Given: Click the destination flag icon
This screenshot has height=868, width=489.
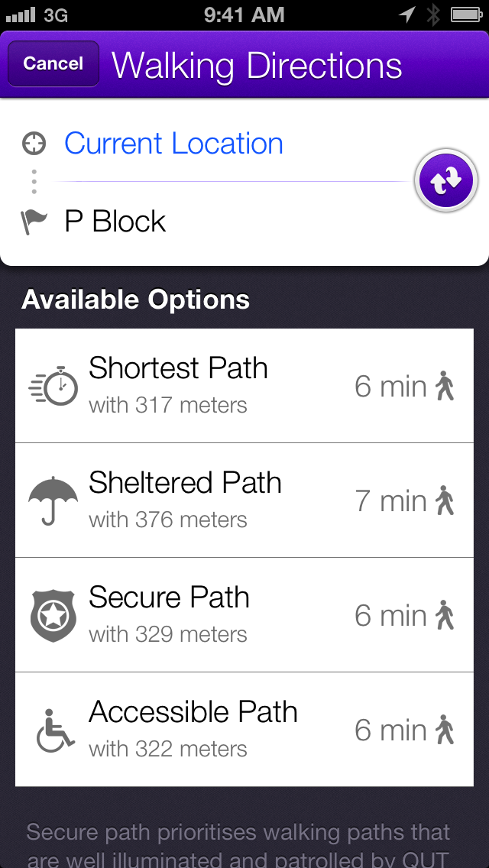Looking at the screenshot, I should (x=34, y=222).
